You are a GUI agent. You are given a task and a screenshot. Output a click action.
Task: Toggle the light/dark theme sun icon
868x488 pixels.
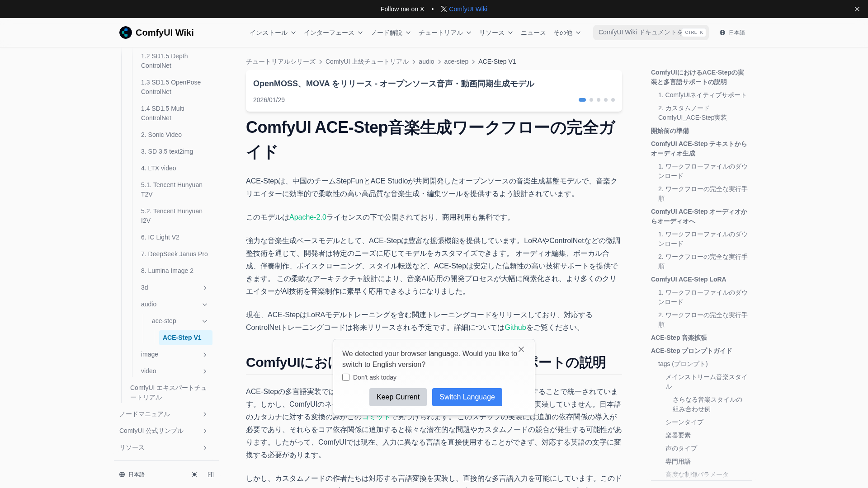194,474
